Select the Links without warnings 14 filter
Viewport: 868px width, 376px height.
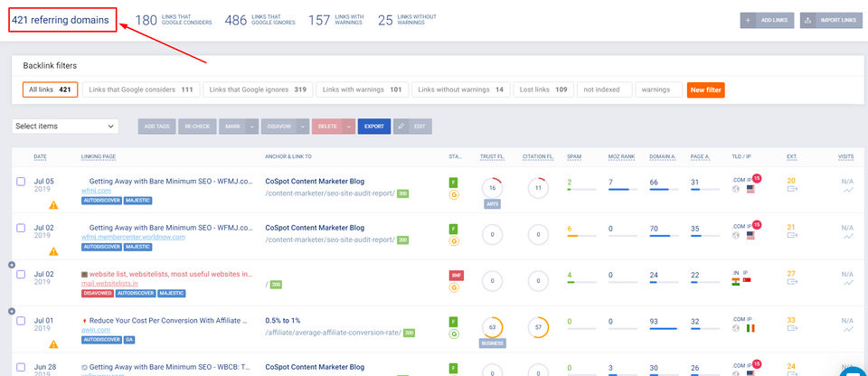coord(460,89)
